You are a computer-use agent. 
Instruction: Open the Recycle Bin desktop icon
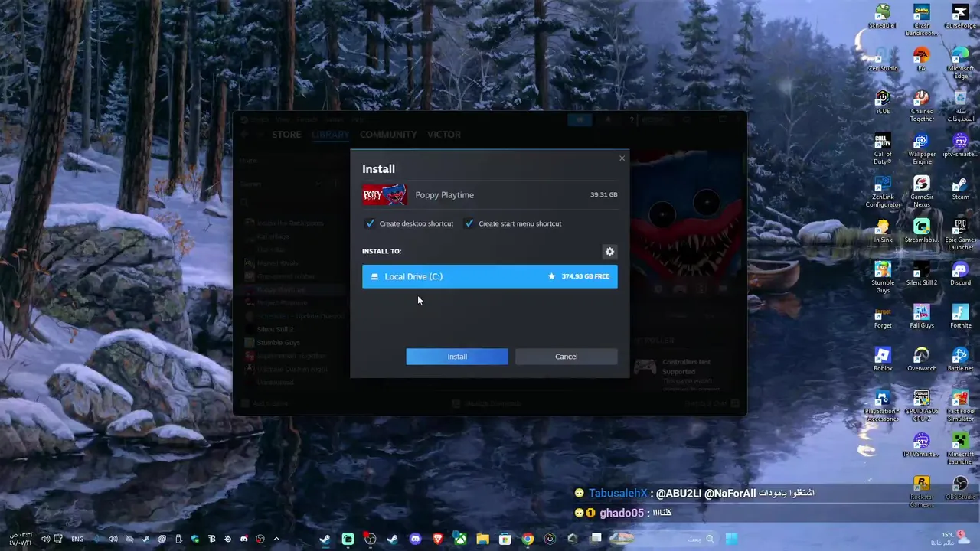point(960,106)
